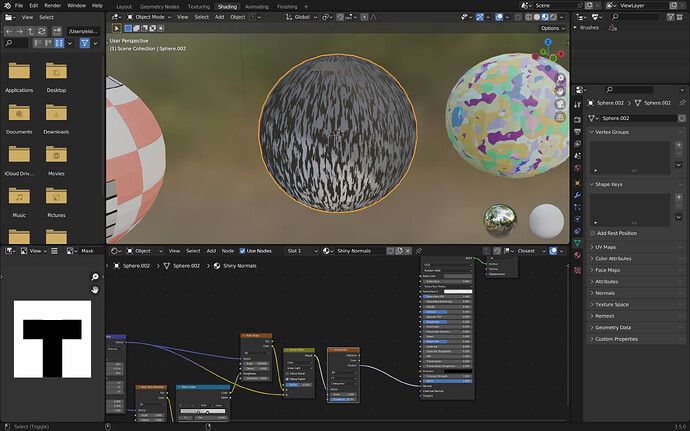Click the viewport zoom magnifier gizmo
This screenshot has width=690, height=431.
tap(560, 78)
